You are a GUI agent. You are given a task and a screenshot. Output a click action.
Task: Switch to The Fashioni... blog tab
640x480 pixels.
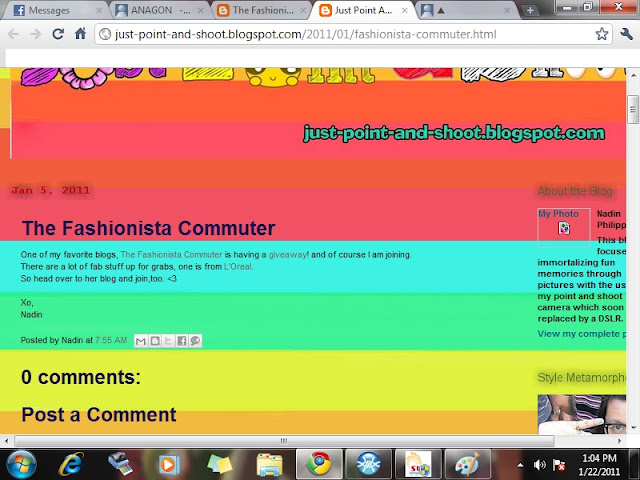point(262,11)
